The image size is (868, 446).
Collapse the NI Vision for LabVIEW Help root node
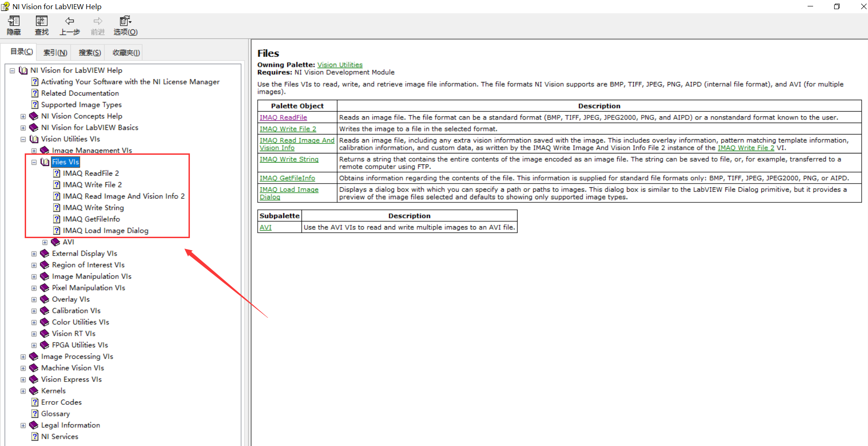click(12, 71)
